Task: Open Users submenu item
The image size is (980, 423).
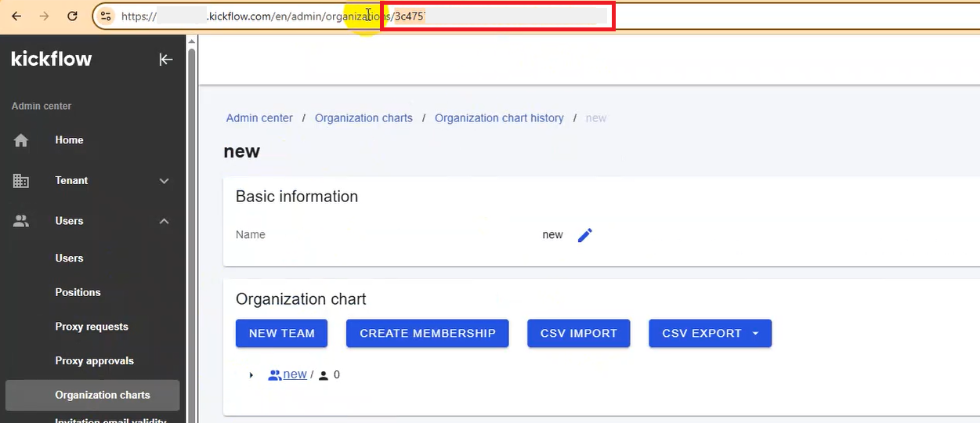Action: point(69,258)
